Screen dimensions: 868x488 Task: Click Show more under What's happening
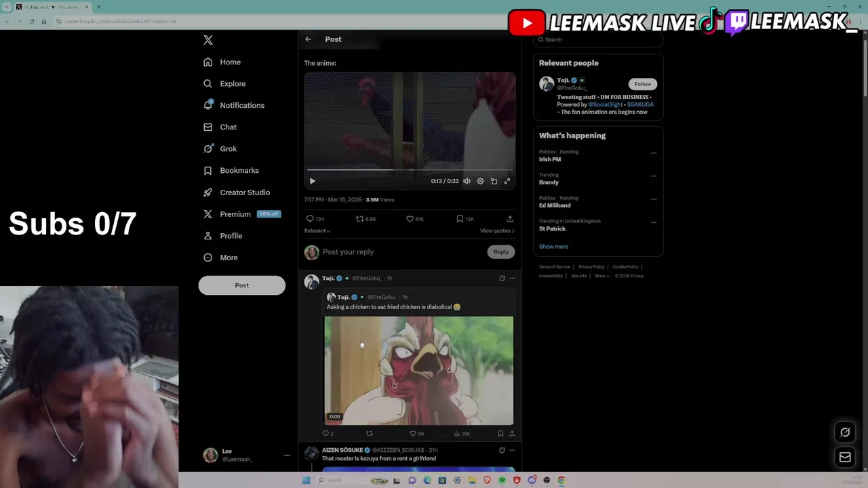coord(553,247)
